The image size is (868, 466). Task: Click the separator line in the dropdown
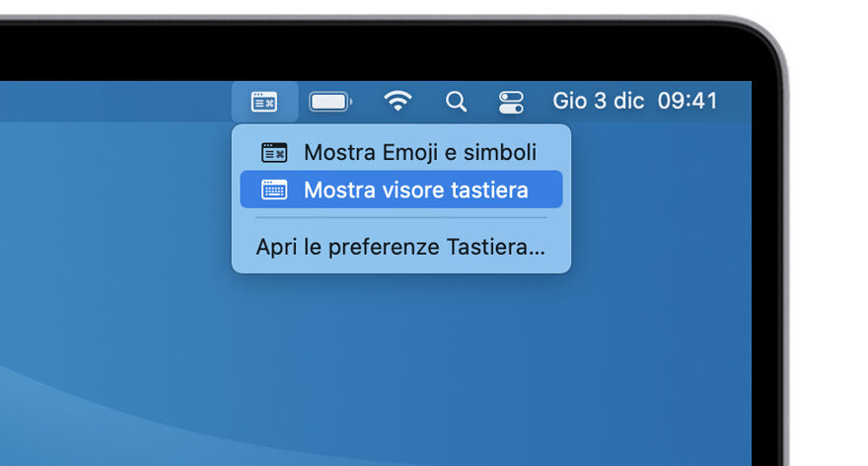point(400,218)
